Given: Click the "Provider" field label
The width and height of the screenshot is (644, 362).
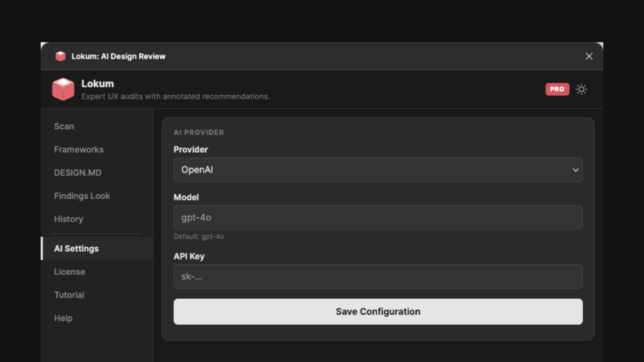Looking at the screenshot, I should point(190,149).
